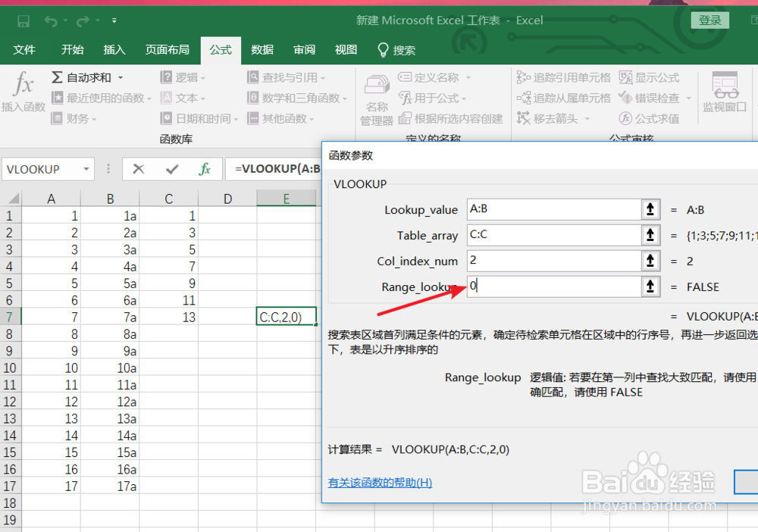Open the Name Box dropdown showing VLOOKUP
Viewport: 758px width, 532px height.
coord(85,168)
